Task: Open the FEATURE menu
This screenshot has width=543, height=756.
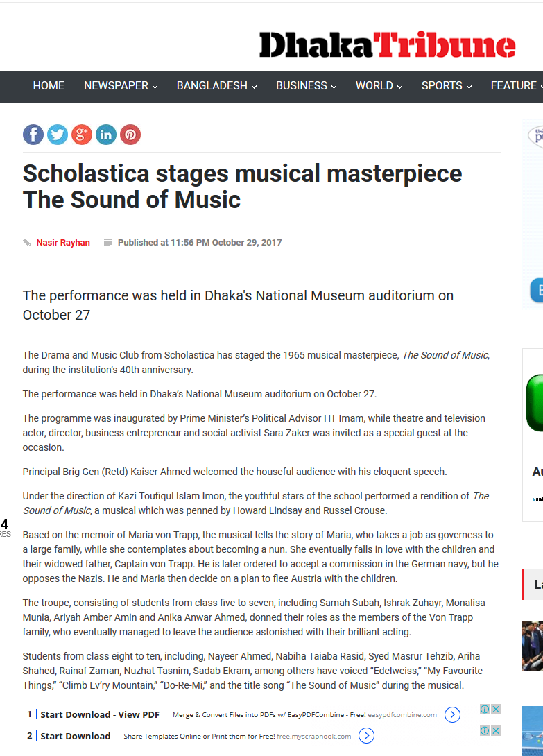Action: tap(517, 86)
